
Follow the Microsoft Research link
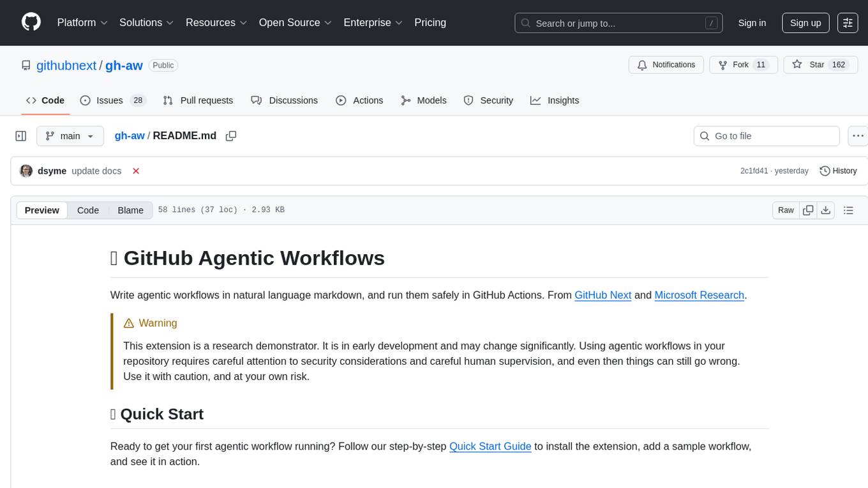[x=700, y=295]
